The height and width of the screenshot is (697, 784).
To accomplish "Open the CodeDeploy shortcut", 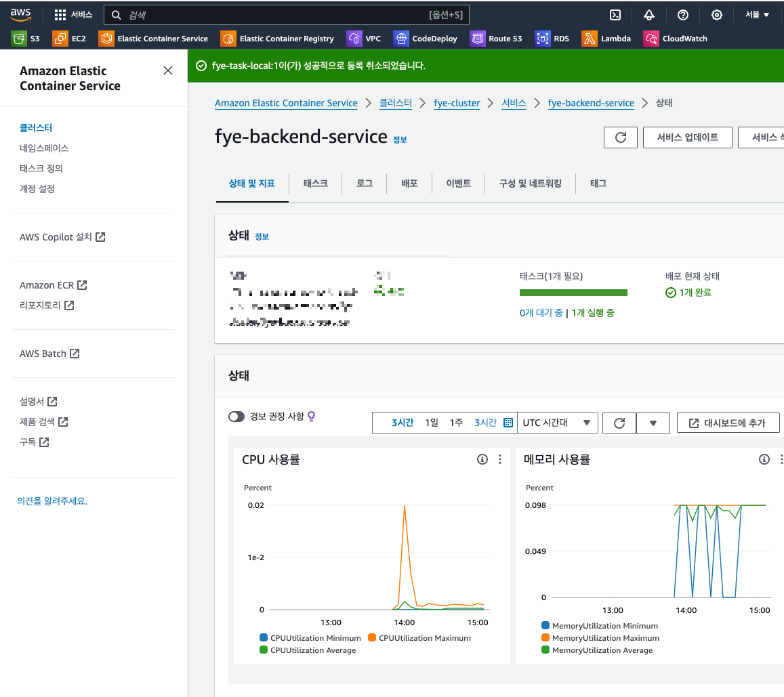I will click(x=426, y=39).
